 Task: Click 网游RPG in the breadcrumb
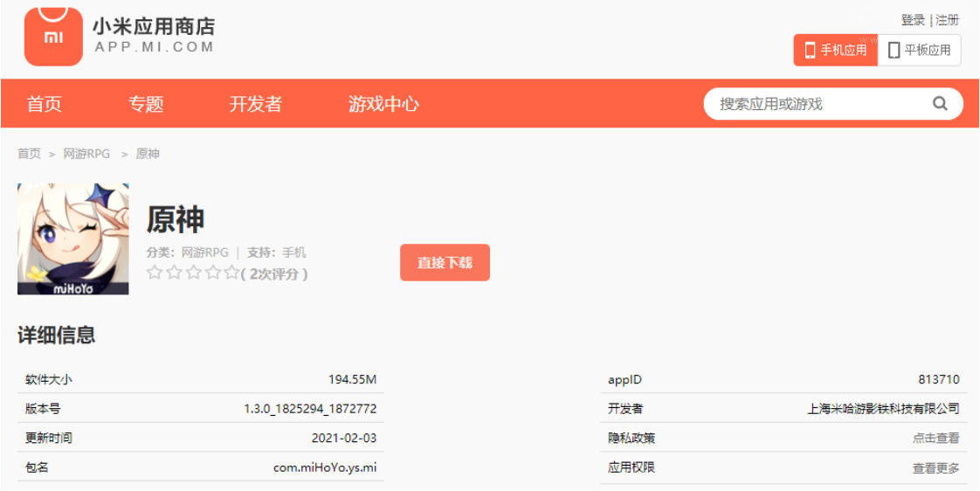click(x=86, y=154)
